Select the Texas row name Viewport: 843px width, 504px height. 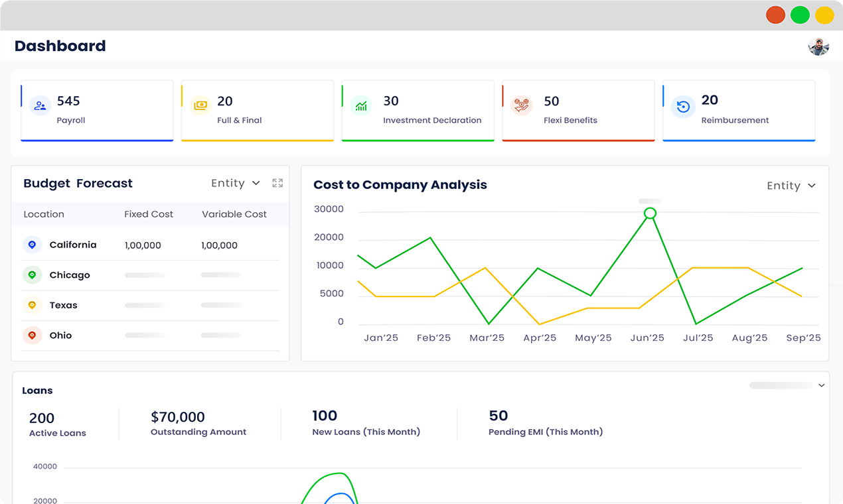pyautogui.click(x=63, y=305)
